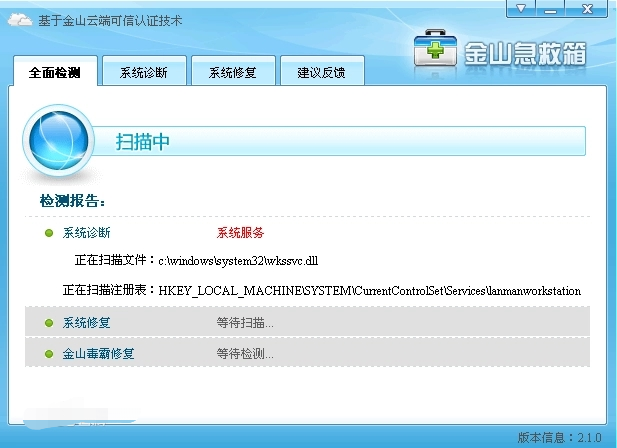Click the red 系统服务 status text
Viewport: 617px width, 448px height.
tap(240, 233)
